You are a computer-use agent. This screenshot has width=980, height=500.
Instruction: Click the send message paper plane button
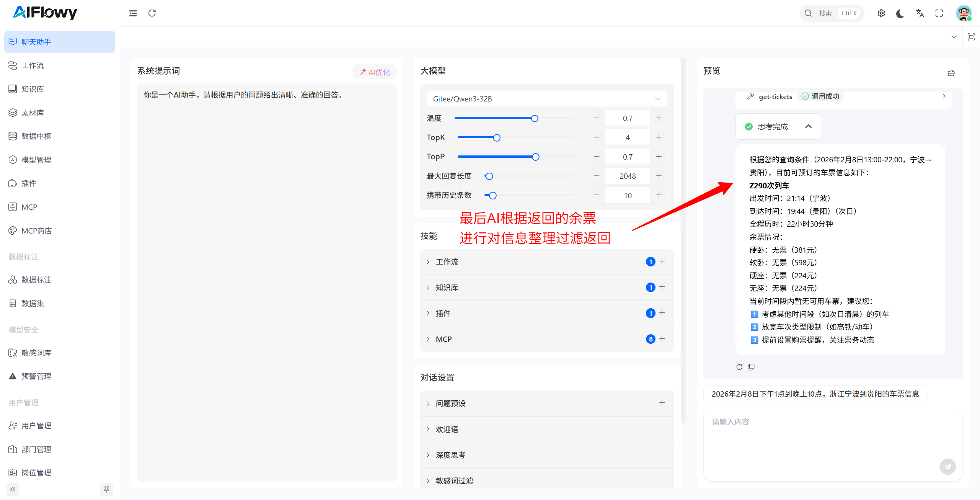pyautogui.click(x=947, y=466)
